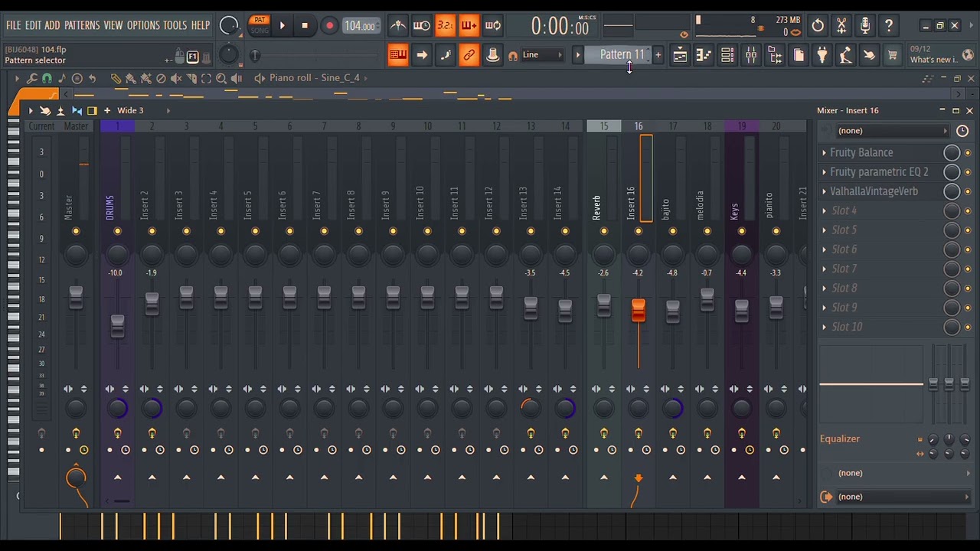Screen dimensions: 980x551
Task: Open Piano roll wrench tools menu
Action: (x=32, y=78)
